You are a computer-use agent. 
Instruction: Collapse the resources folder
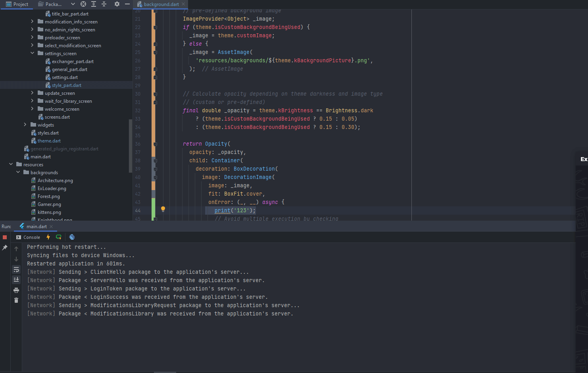point(11,164)
